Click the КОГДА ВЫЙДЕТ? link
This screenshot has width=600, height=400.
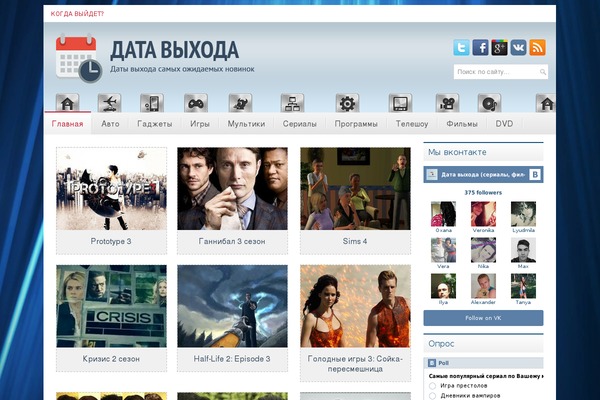click(x=77, y=14)
